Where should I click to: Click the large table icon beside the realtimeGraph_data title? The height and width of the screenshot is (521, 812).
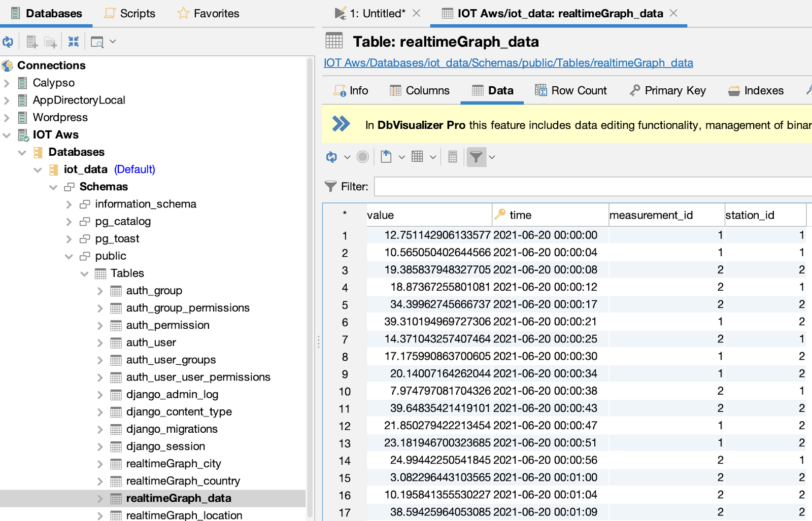(x=334, y=41)
